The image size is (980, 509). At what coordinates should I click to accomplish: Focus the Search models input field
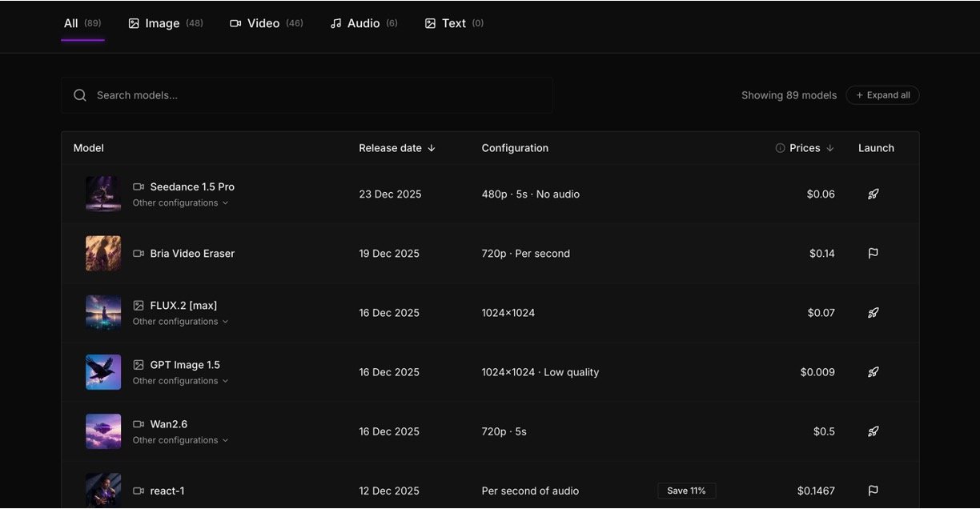tap(320, 95)
